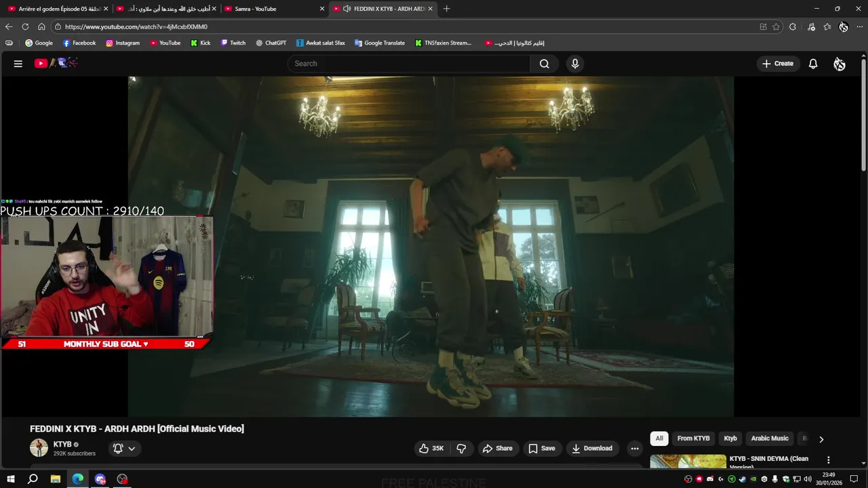Open YouTube notifications bell
This screenshot has height=488, width=868.
tap(813, 64)
